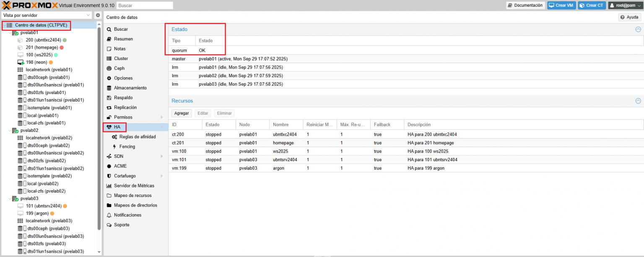Click the container icon of 200 ubntlxc2404
Viewport: 644px width, 257px height.
[x=20, y=40]
